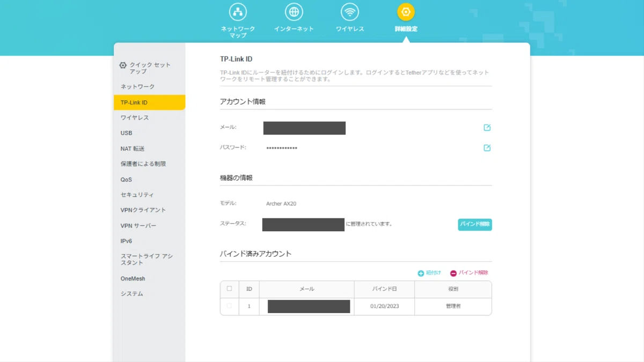
Task: Click the plus icon for 紐付け
Action: tap(421, 274)
